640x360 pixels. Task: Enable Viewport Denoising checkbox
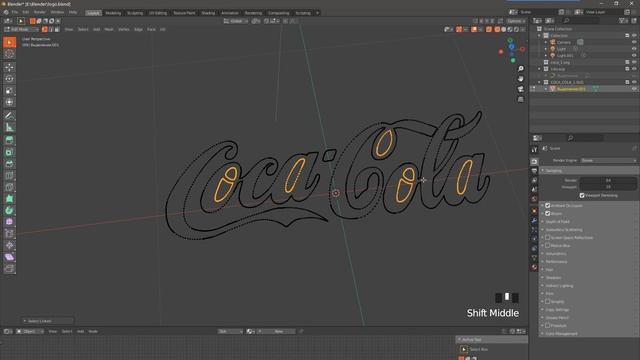tap(582, 196)
